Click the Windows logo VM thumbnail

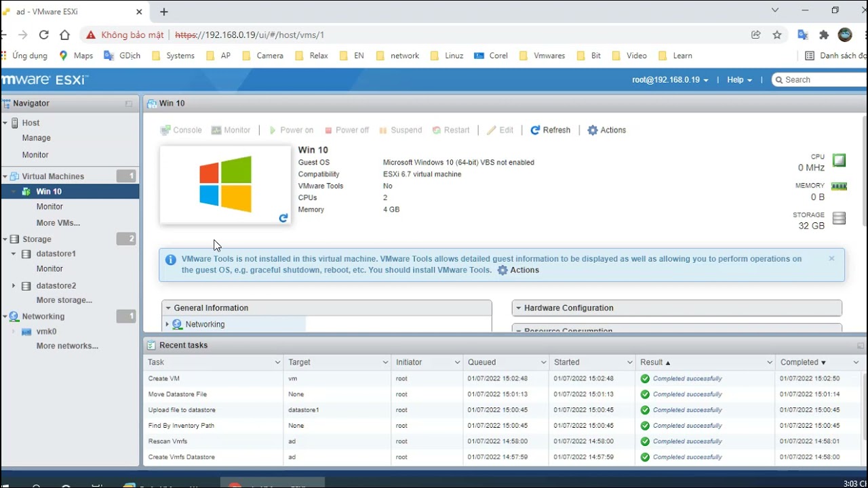coord(225,184)
